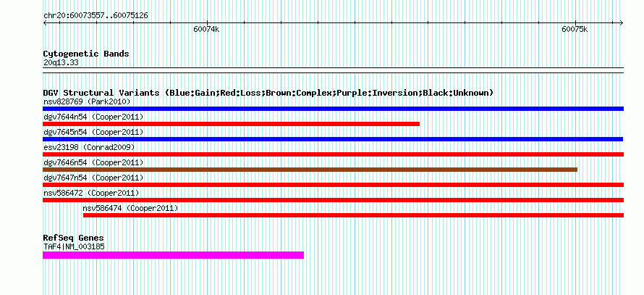Click the chr20:60073557..60075126 coordinates text

pyautogui.click(x=96, y=16)
